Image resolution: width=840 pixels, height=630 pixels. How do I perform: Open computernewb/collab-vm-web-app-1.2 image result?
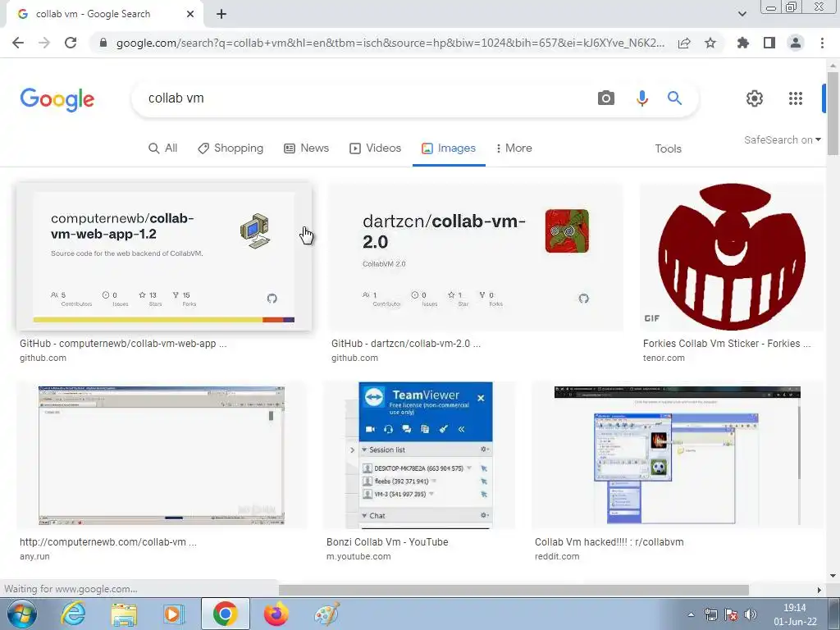[x=164, y=257]
